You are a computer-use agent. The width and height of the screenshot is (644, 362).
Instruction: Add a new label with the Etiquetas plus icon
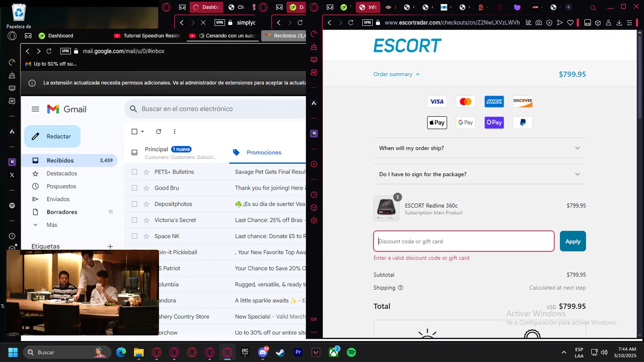pyautogui.click(x=110, y=247)
